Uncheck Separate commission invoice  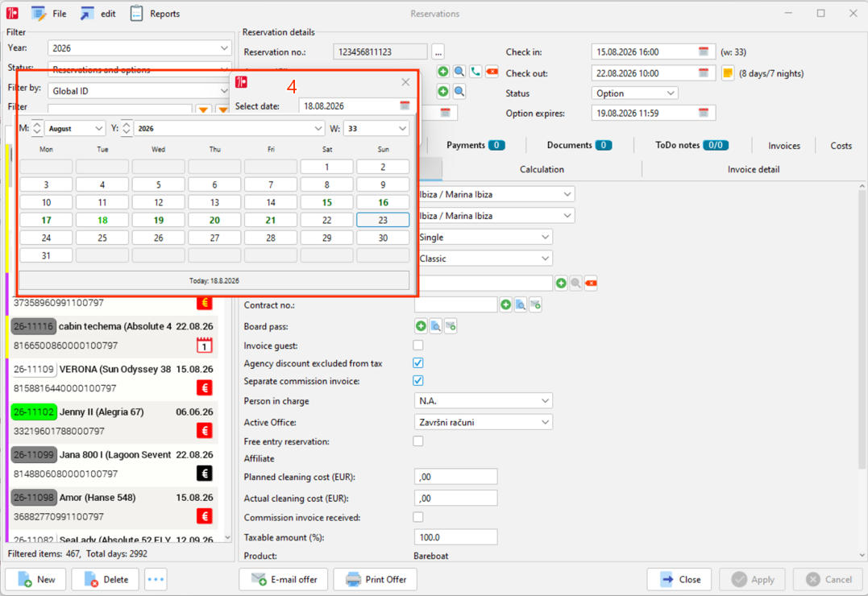(418, 381)
